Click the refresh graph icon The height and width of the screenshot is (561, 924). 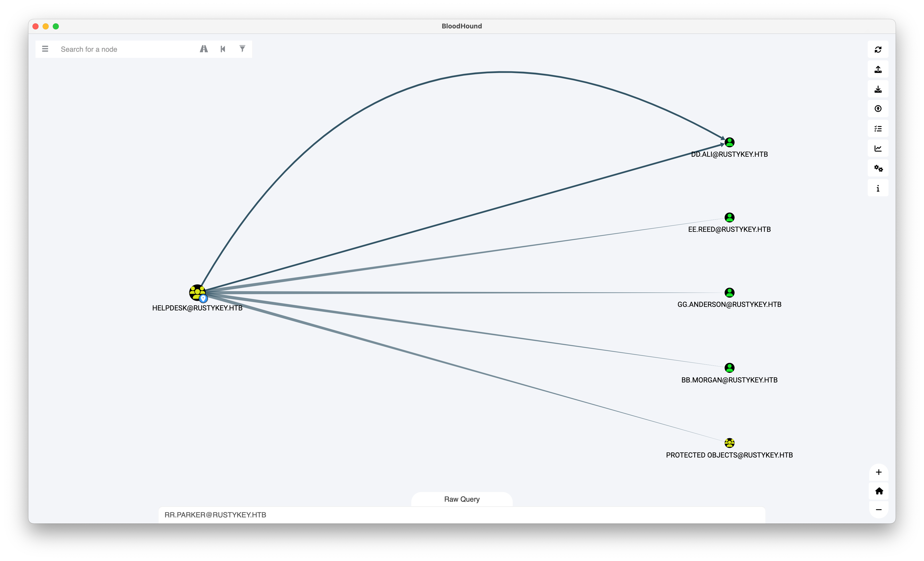[878, 49]
